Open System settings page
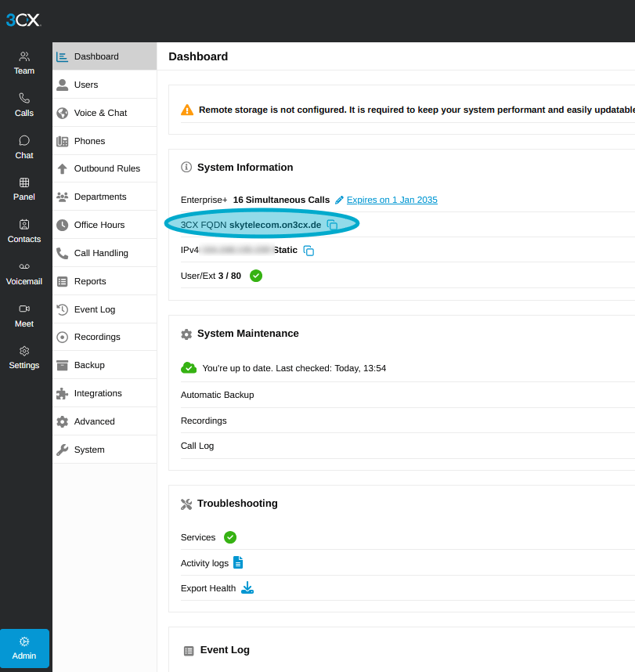635x672 pixels. point(105,450)
